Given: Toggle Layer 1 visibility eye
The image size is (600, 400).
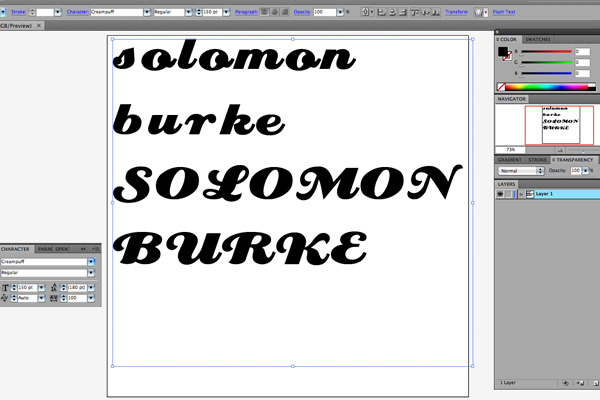Looking at the screenshot, I should 500,194.
